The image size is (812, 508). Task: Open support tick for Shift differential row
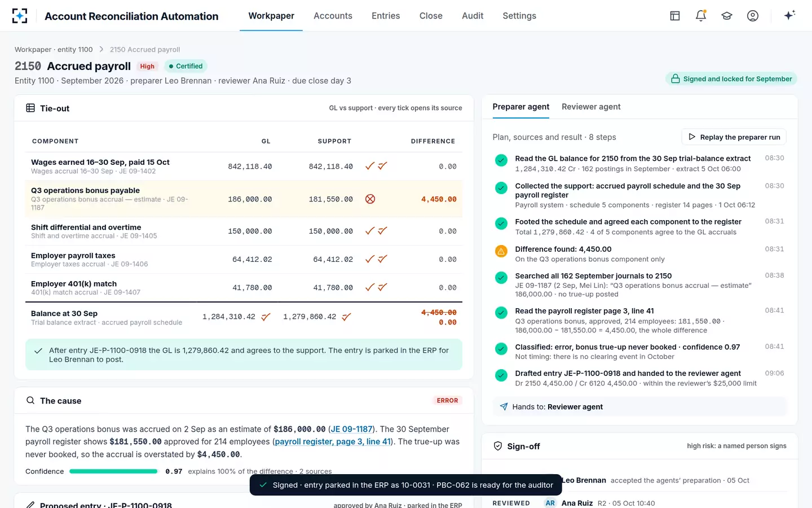(x=382, y=231)
